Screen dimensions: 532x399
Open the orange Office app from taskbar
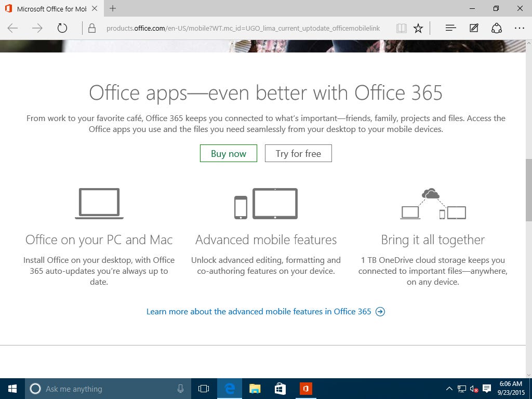[305, 388]
